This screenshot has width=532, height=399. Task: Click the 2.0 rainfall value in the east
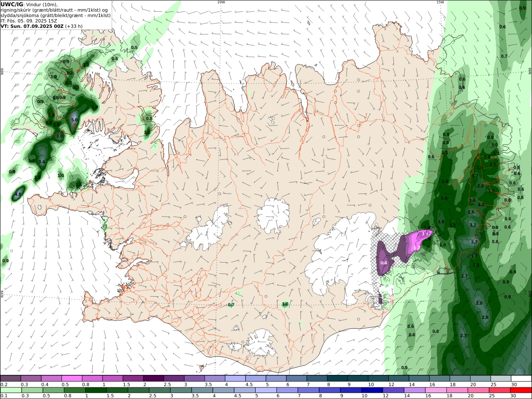[480, 186]
